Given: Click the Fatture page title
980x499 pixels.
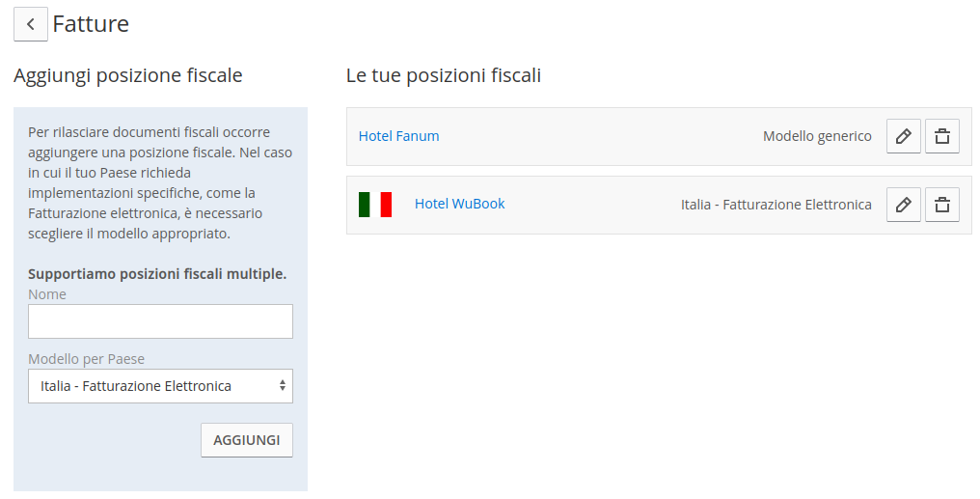Looking at the screenshot, I should (x=91, y=24).
